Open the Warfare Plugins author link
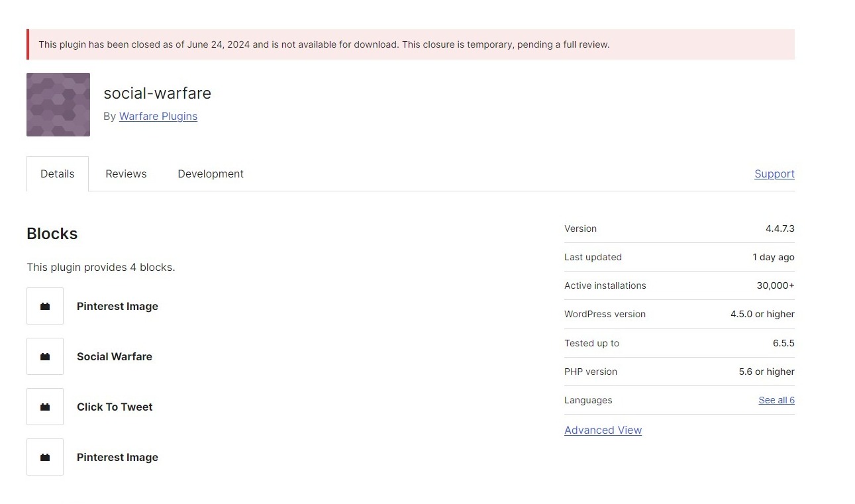 [x=158, y=116]
